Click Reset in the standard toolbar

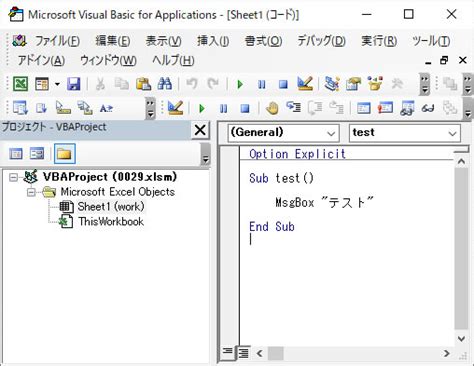[x=283, y=84]
